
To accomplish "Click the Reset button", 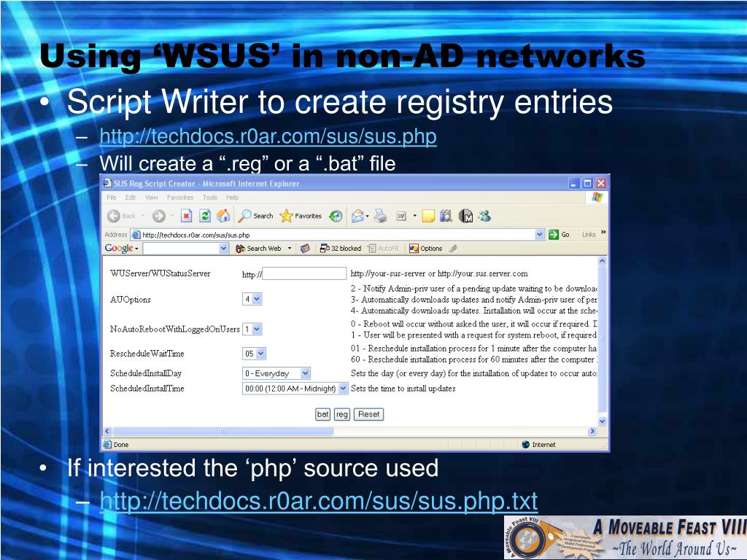I will pos(368,414).
